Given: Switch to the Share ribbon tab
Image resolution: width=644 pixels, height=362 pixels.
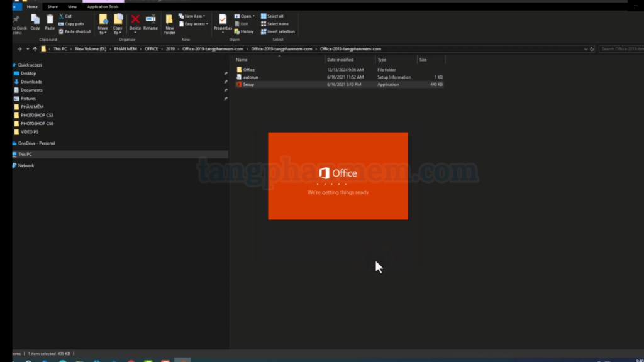Looking at the screenshot, I should pyautogui.click(x=53, y=6).
